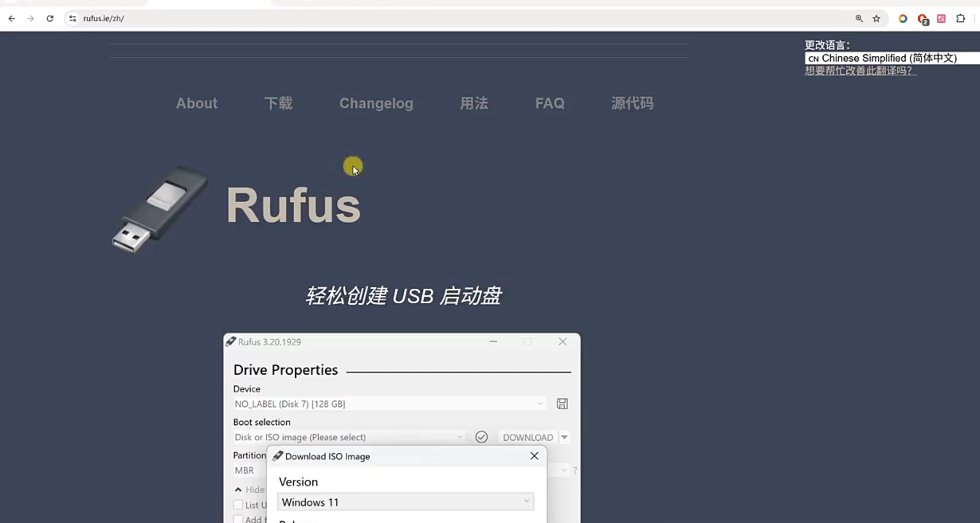The height and width of the screenshot is (523, 980).
Task: Click the save disk image floppy icon
Action: point(562,404)
